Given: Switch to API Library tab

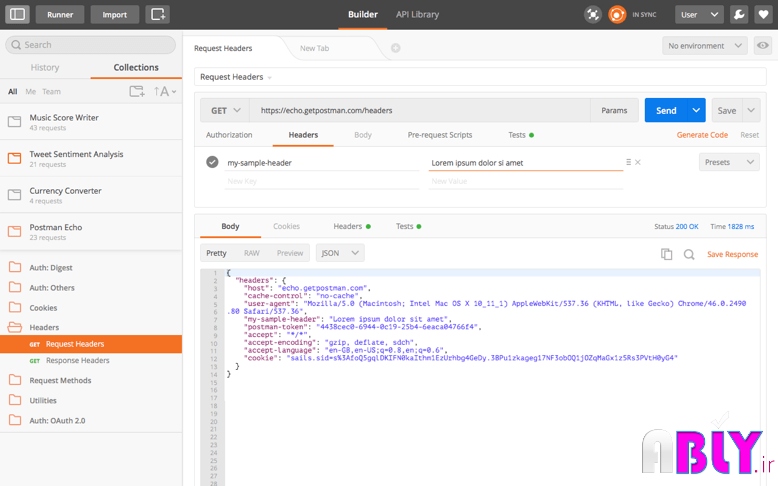Looking at the screenshot, I should click(417, 14).
